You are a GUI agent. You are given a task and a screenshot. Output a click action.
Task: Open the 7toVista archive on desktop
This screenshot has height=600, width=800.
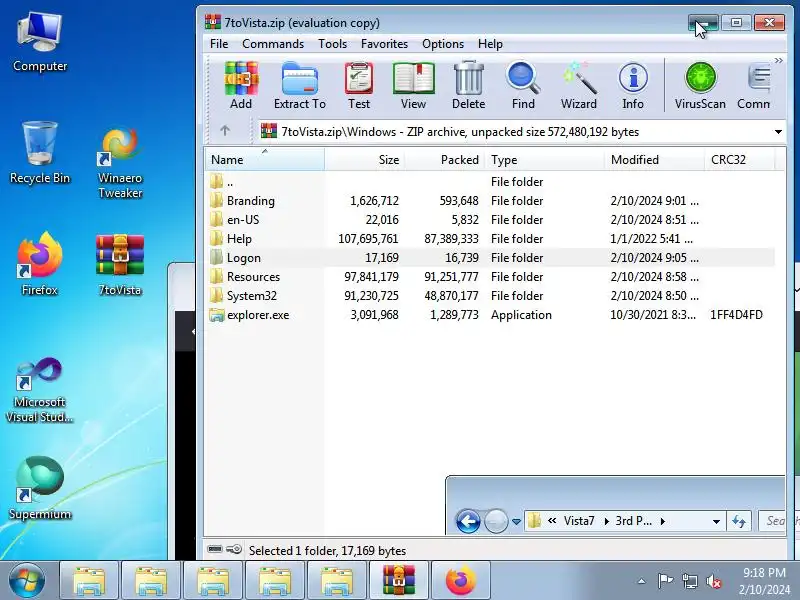click(x=120, y=264)
